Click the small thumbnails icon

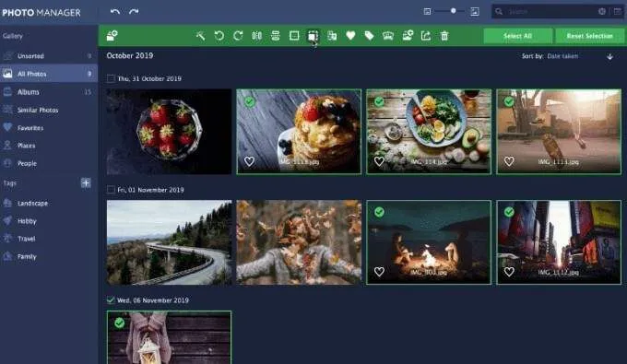[x=427, y=12]
